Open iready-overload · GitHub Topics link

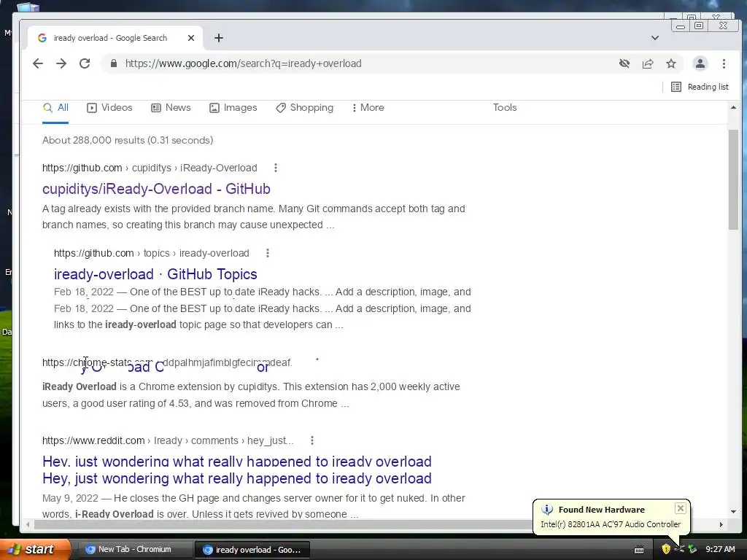(155, 274)
